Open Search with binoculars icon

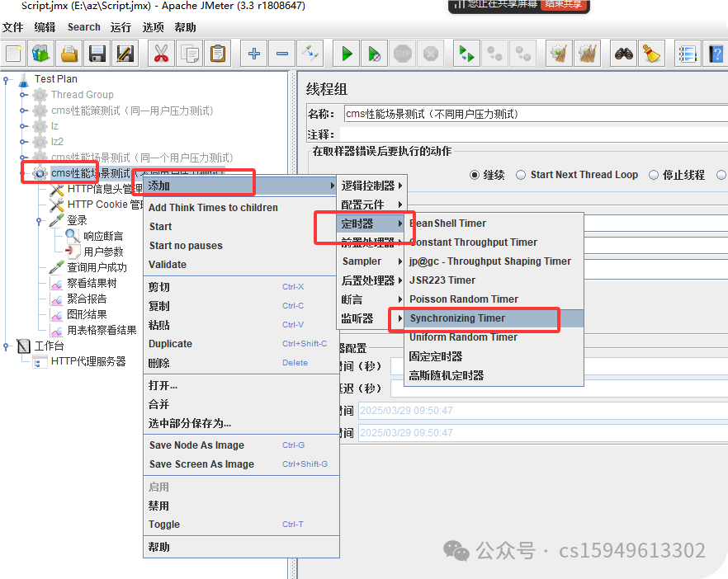click(623, 54)
